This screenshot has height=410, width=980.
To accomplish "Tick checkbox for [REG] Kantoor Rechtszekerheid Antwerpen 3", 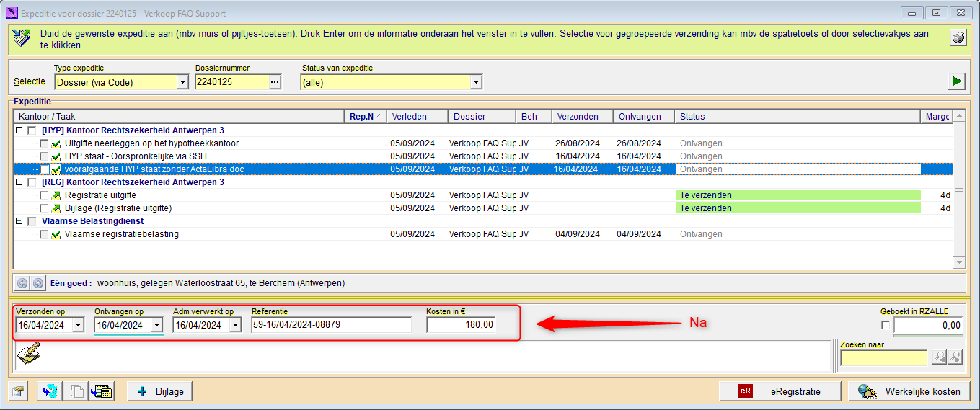I will click(x=31, y=182).
